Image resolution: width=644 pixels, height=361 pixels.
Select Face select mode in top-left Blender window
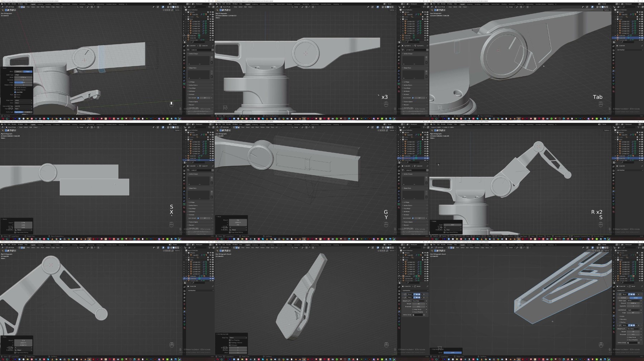click(24, 7)
